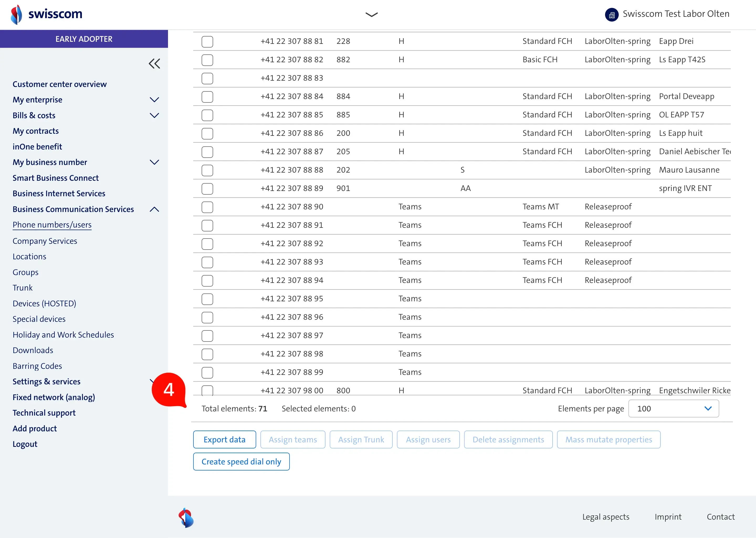Screen dimensions: 756x538
Task: Collapse sidebar with double chevron icon
Action: tap(154, 63)
